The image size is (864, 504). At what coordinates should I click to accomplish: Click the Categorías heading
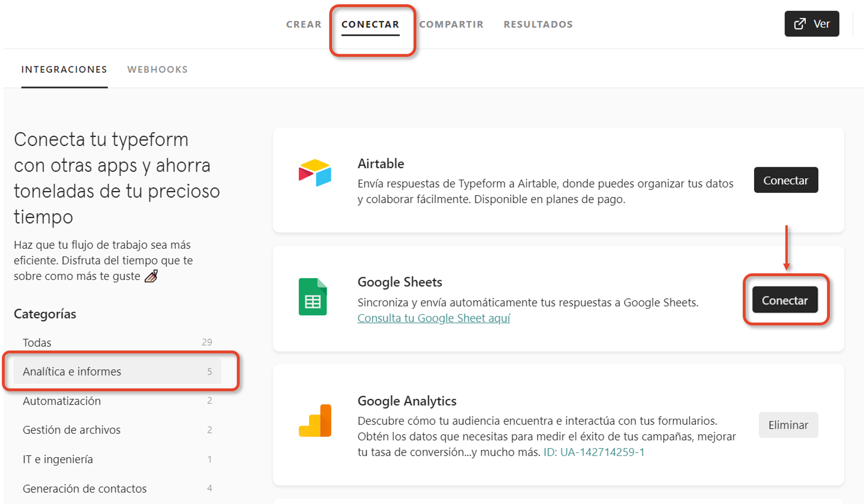point(45,314)
